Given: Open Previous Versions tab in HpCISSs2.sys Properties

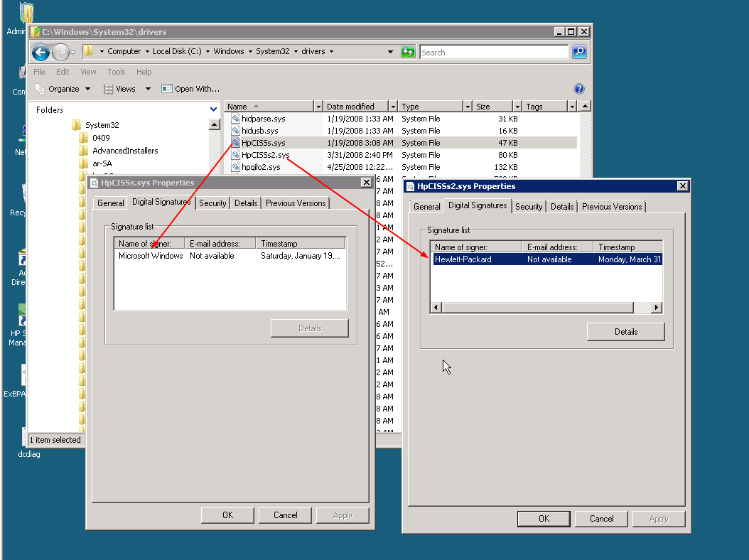Looking at the screenshot, I should [612, 206].
